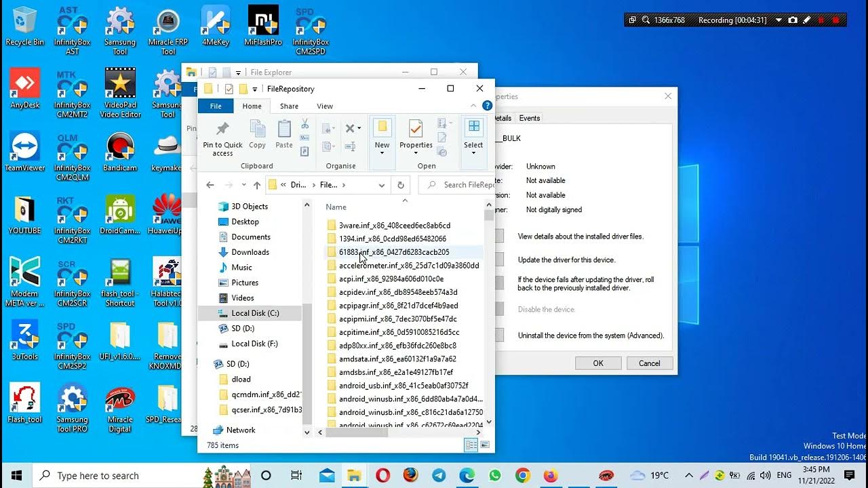Select Downloads in navigation pane
The height and width of the screenshot is (488, 868).
[x=250, y=252]
